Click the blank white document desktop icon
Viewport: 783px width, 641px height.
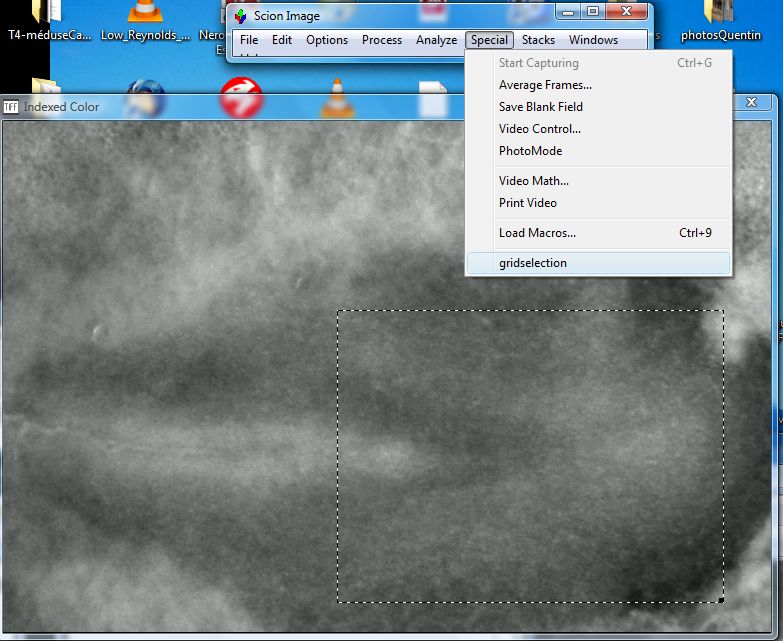[x=433, y=100]
